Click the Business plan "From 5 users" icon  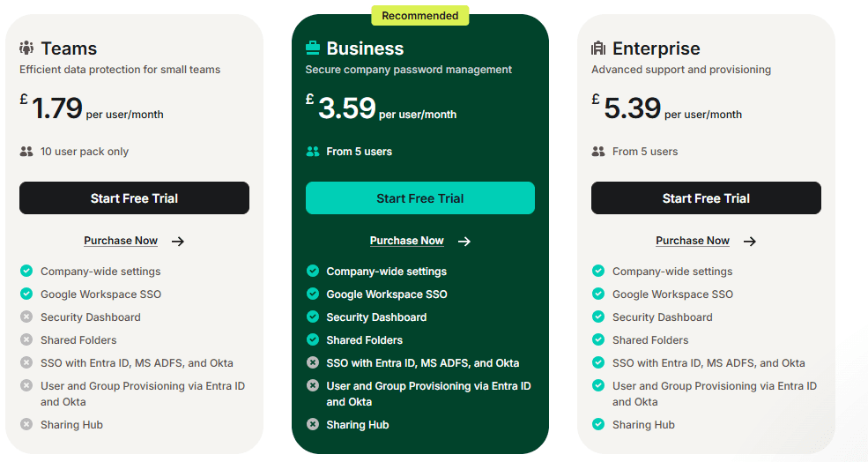point(313,152)
